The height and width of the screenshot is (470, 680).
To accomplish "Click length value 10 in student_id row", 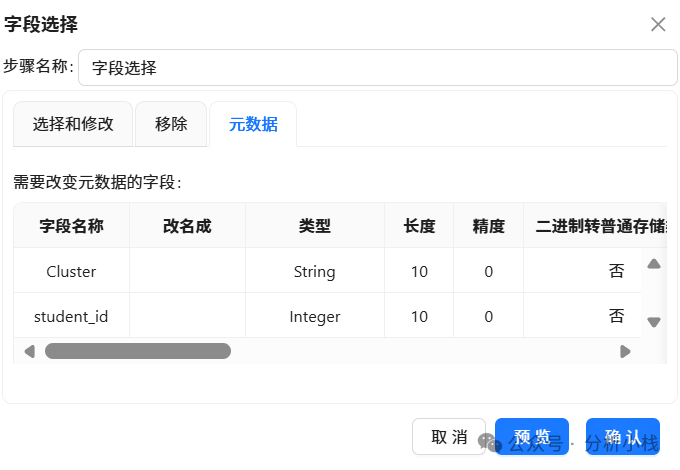I will click(x=419, y=317).
